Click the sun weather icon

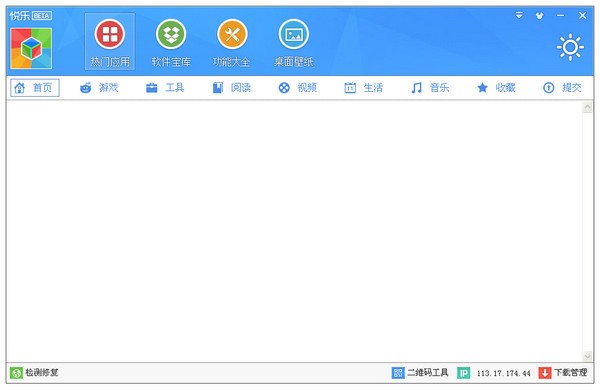(x=570, y=47)
